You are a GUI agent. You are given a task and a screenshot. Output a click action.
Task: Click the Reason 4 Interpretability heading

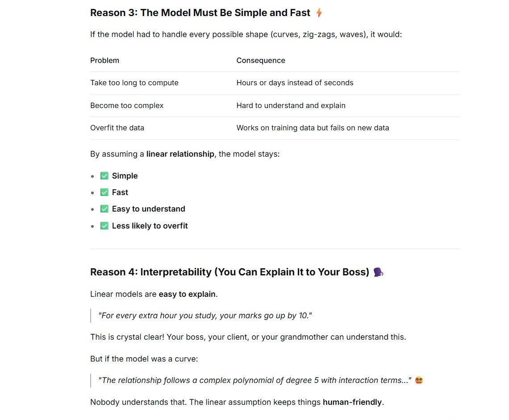tap(230, 272)
